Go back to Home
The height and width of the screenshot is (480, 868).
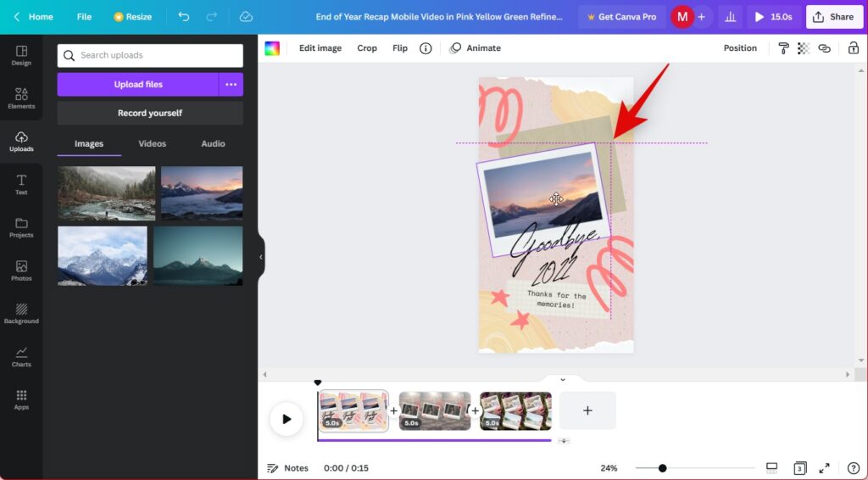(34, 17)
